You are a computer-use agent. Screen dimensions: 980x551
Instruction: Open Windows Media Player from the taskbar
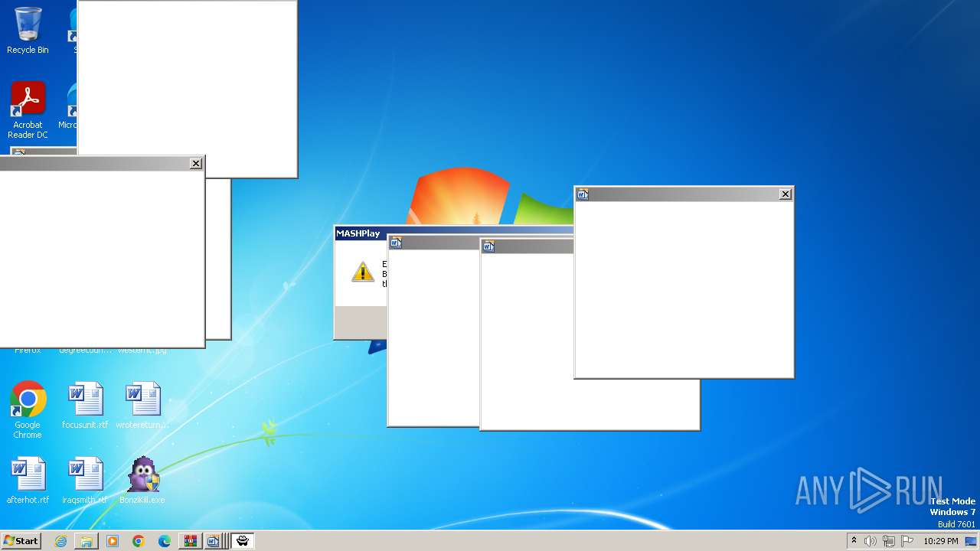click(x=113, y=541)
